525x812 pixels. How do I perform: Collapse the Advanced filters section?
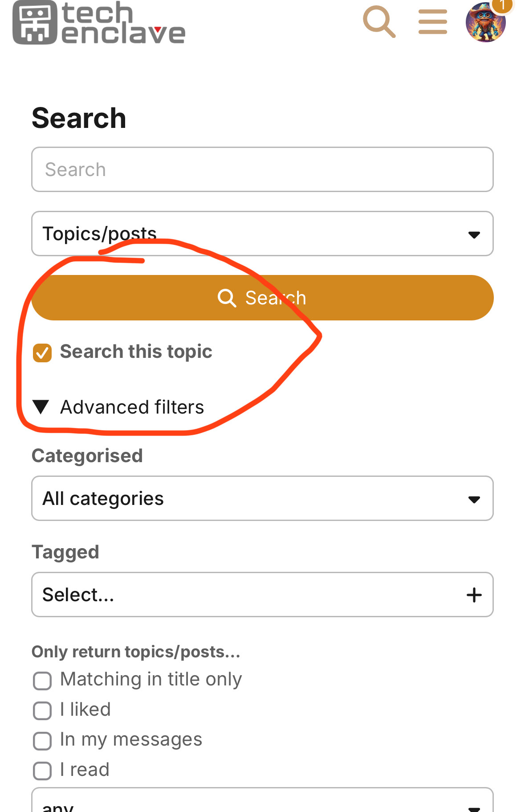coord(118,407)
